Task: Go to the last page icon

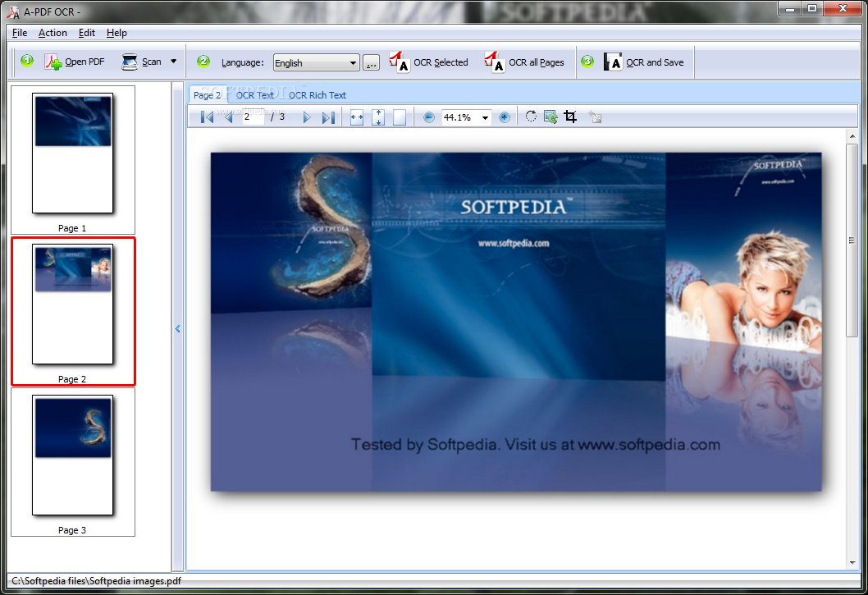Action: pyautogui.click(x=328, y=117)
